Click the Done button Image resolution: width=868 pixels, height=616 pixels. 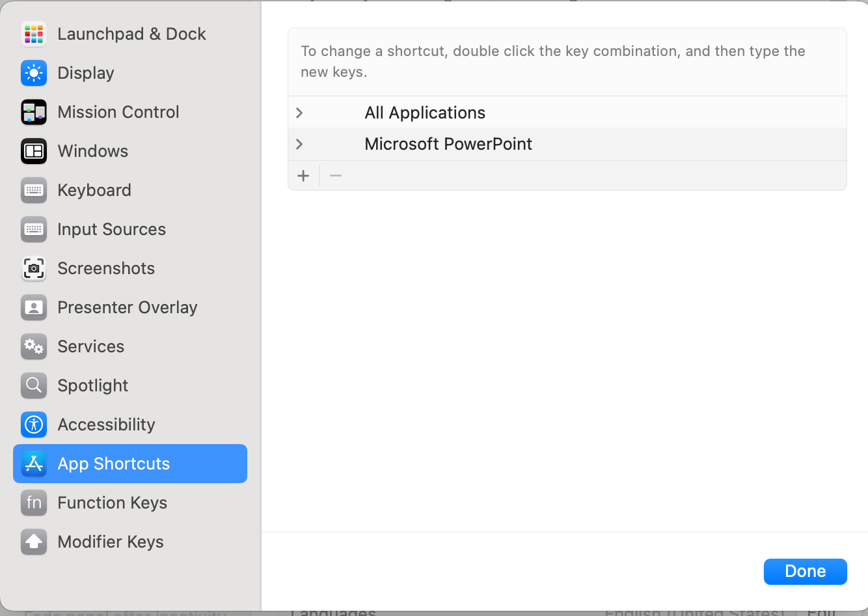806,571
